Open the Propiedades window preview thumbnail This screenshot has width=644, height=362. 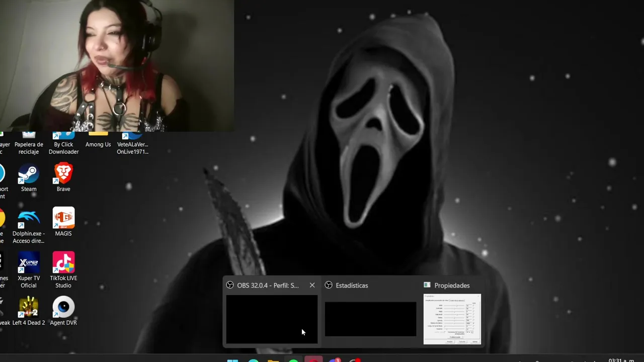pyautogui.click(x=452, y=319)
